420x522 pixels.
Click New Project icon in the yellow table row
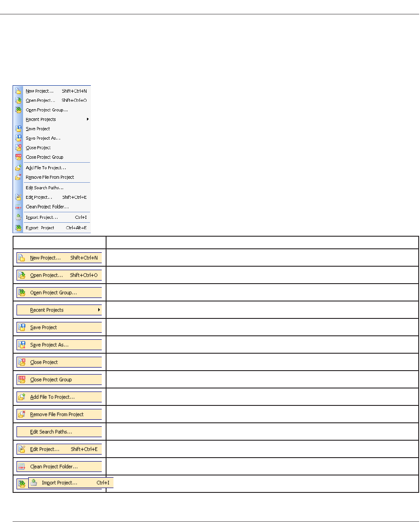click(x=21, y=258)
